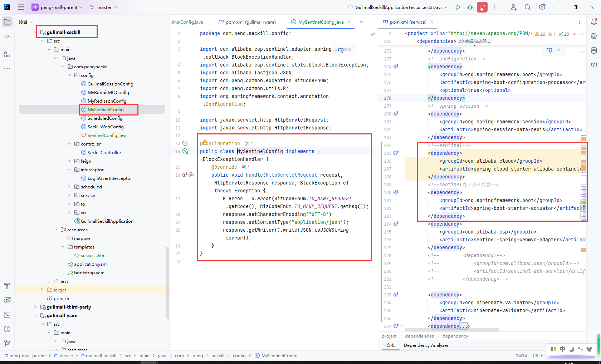
Task: Click the implements gutter icon on line 16
Action: click(x=185, y=175)
